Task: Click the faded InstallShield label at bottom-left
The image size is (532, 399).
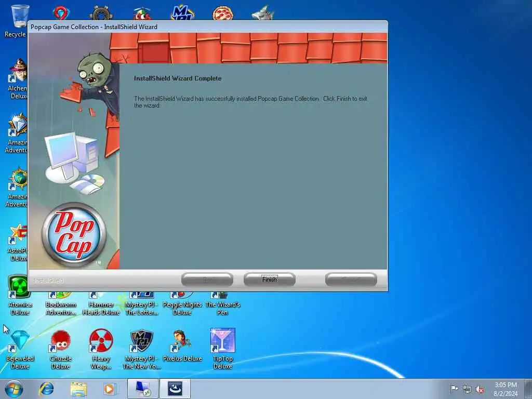Action: click(x=48, y=281)
